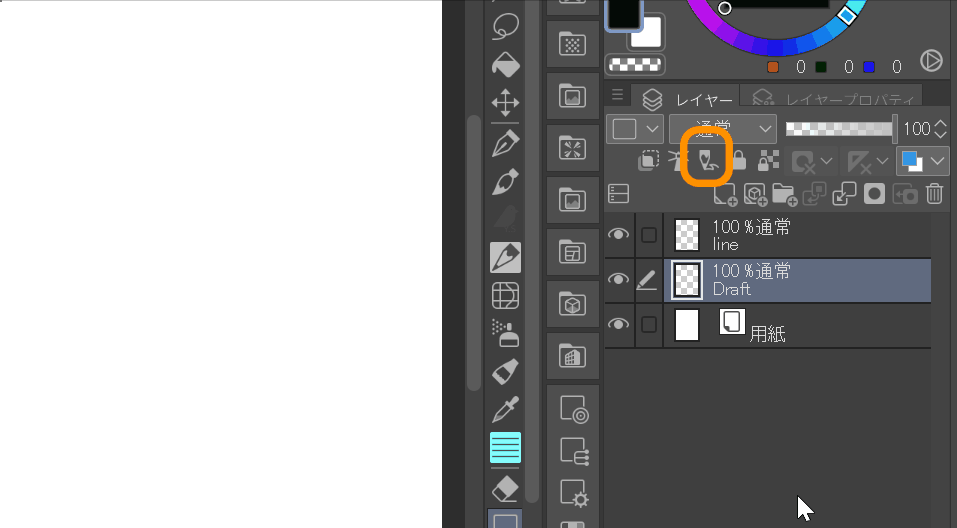The height and width of the screenshot is (528, 957).
Task: Select the Move layer tool
Action: click(x=505, y=103)
